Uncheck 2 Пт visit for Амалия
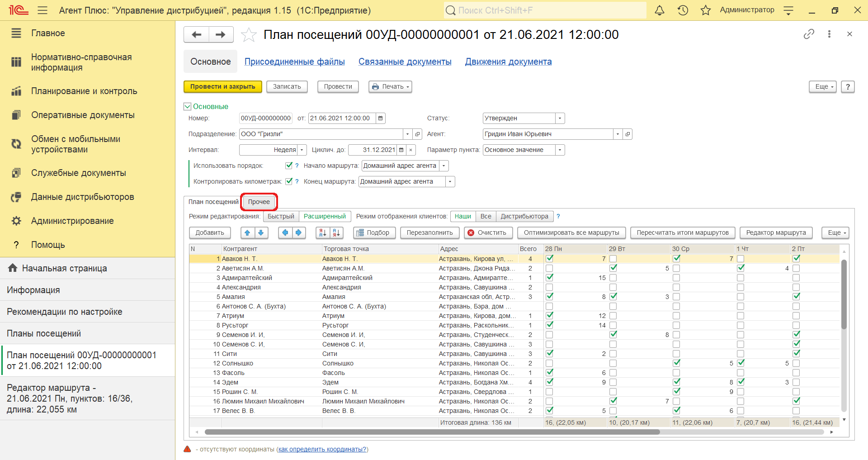868x460 pixels. [x=797, y=297]
